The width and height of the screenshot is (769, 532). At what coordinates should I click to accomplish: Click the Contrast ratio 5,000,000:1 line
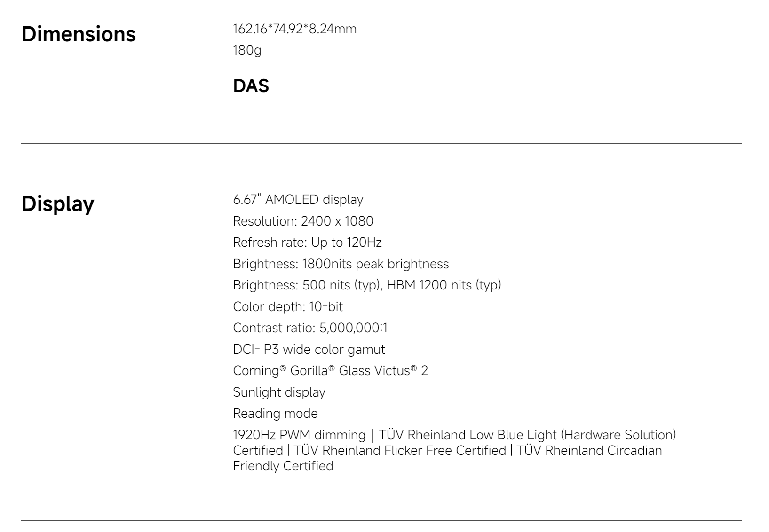(310, 328)
